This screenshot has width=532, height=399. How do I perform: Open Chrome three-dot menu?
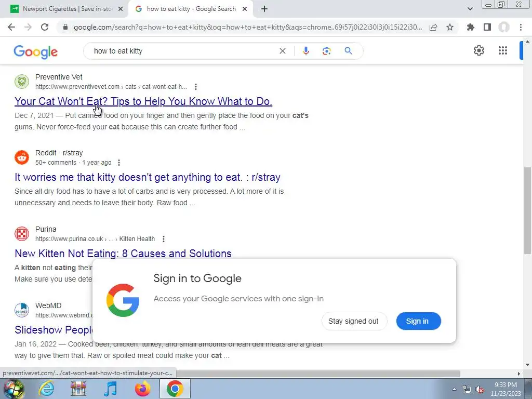point(521,27)
